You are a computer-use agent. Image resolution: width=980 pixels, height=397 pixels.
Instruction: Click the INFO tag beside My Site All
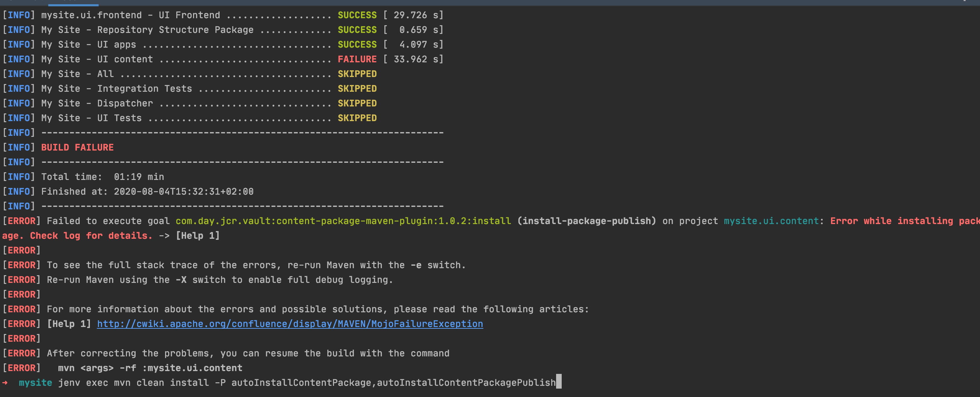pos(18,74)
